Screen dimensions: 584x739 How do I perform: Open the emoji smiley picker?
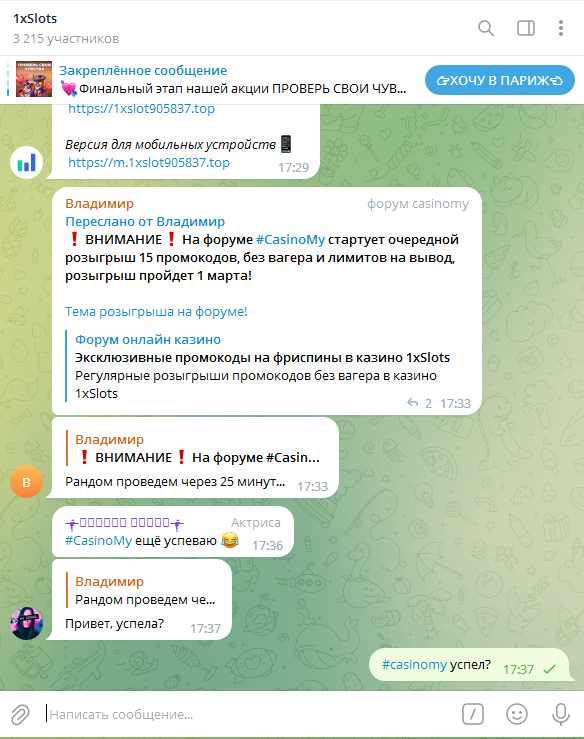[x=517, y=714]
